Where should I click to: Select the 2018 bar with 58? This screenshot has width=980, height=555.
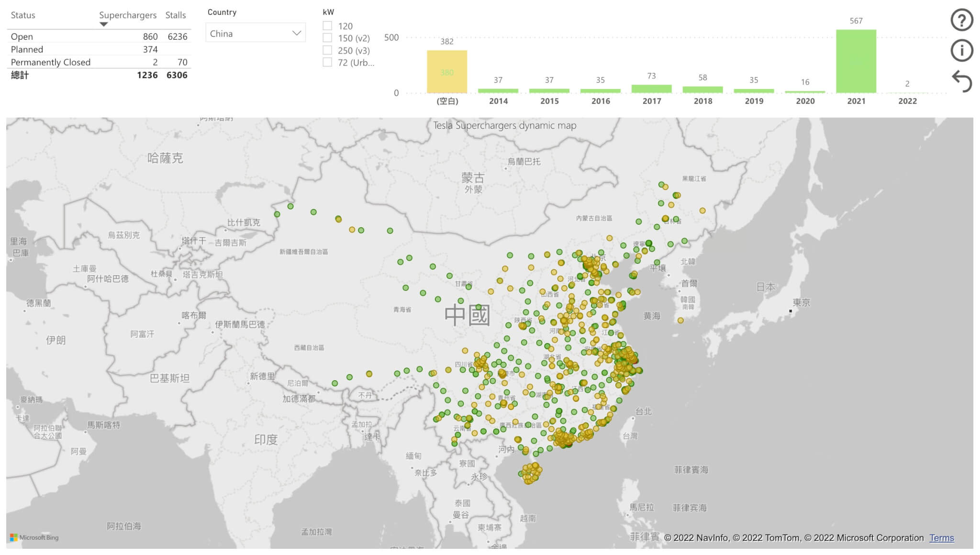coord(702,89)
